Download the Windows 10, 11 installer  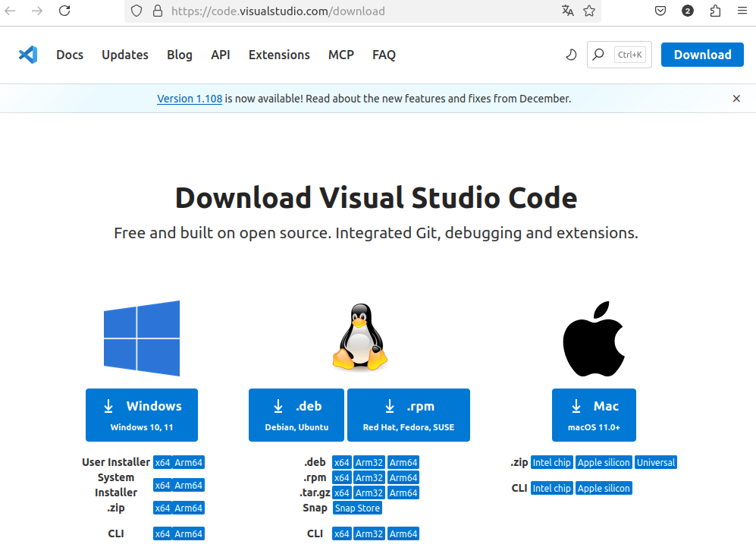pyautogui.click(x=142, y=415)
